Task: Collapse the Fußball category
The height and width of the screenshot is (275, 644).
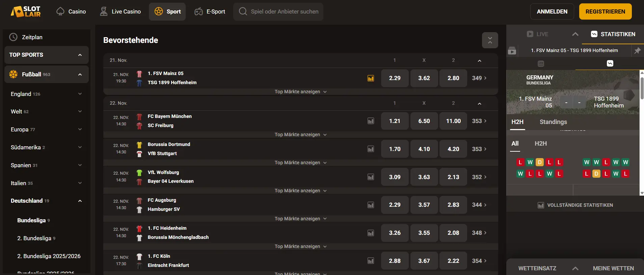Action: click(80, 75)
